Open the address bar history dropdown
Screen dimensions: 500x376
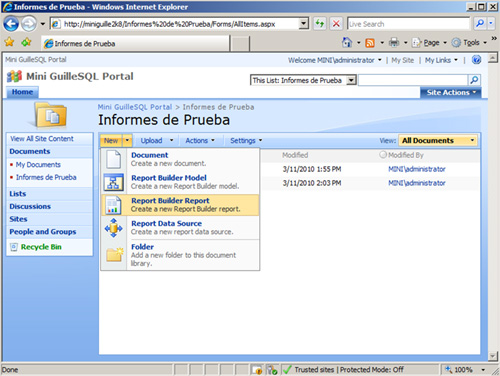coord(303,24)
